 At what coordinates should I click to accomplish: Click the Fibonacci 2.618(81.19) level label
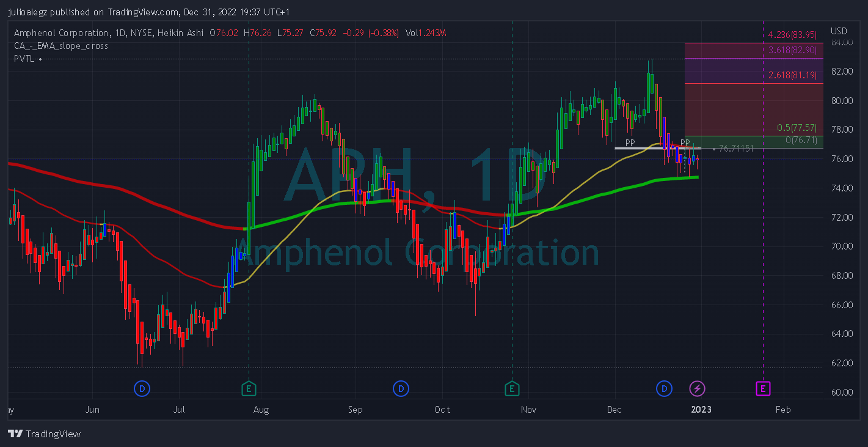[x=792, y=75]
